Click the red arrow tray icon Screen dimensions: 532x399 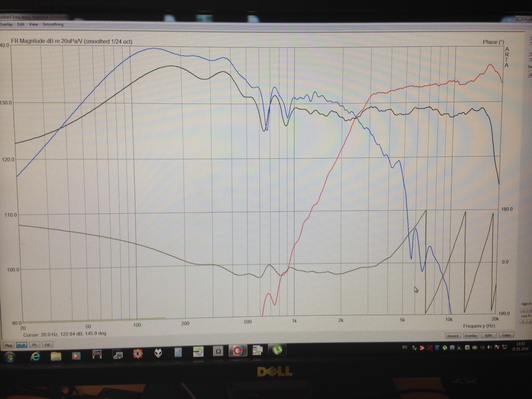point(422,348)
